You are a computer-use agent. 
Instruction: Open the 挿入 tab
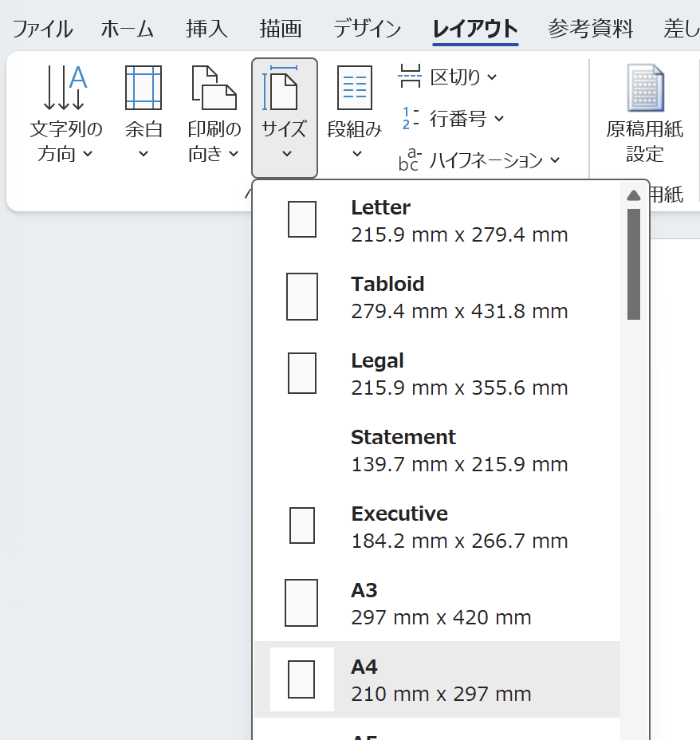pos(206,30)
